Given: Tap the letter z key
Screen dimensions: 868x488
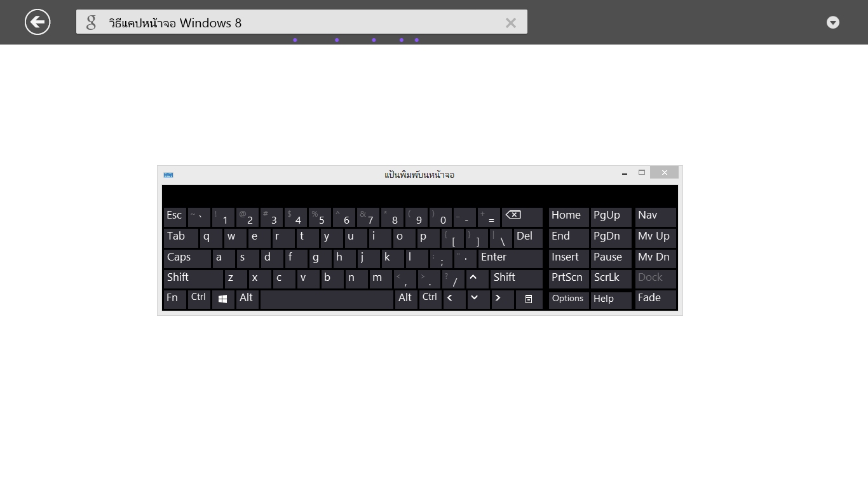Looking at the screenshot, I should pos(236,279).
